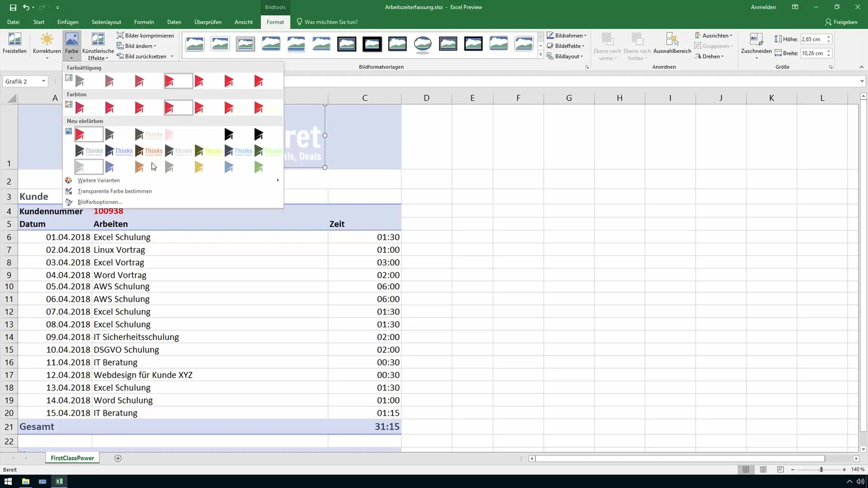The width and height of the screenshot is (868, 488).
Task: Choose the light green recolor swatch in bottom row
Action: (268, 168)
